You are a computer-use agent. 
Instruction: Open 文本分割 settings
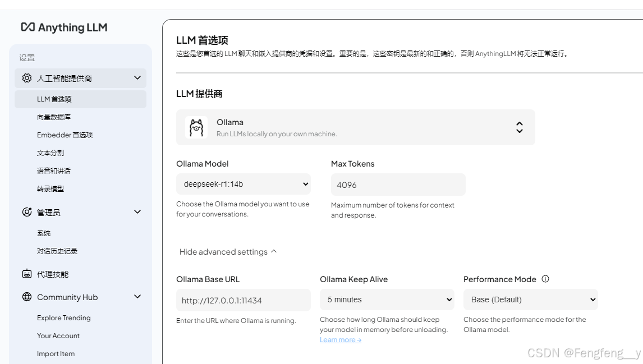coord(50,153)
